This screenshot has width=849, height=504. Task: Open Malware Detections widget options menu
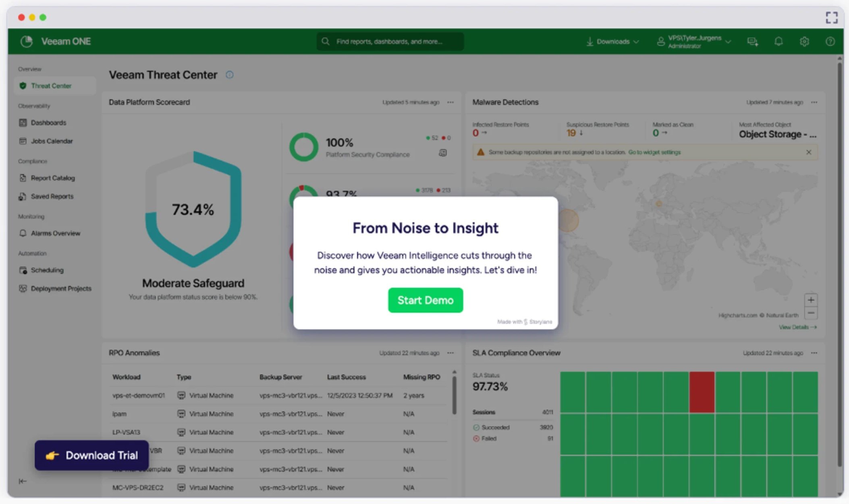pos(814,102)
